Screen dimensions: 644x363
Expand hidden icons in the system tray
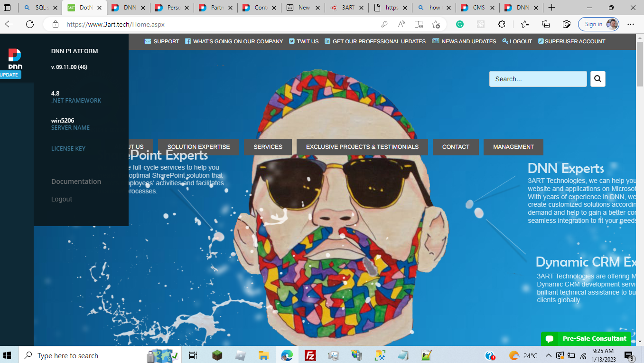548,355
